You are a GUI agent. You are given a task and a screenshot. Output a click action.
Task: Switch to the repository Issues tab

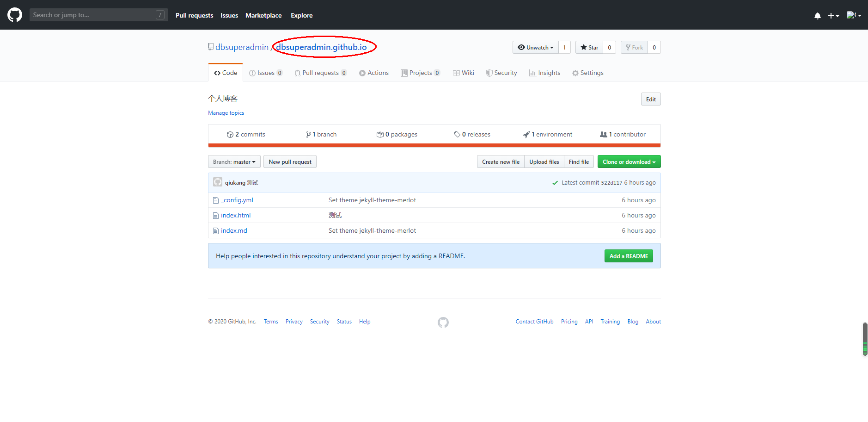(266, 73)
